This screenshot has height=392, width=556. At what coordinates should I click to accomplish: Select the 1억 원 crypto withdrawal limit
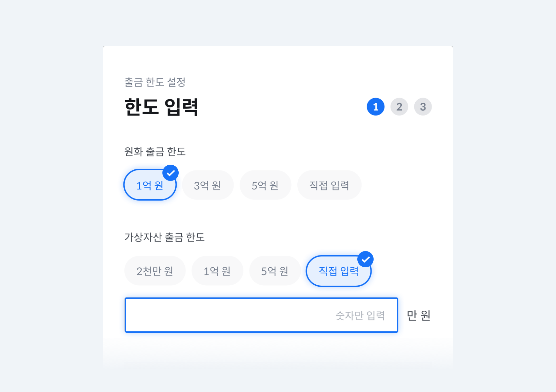[x=217, y=271]
